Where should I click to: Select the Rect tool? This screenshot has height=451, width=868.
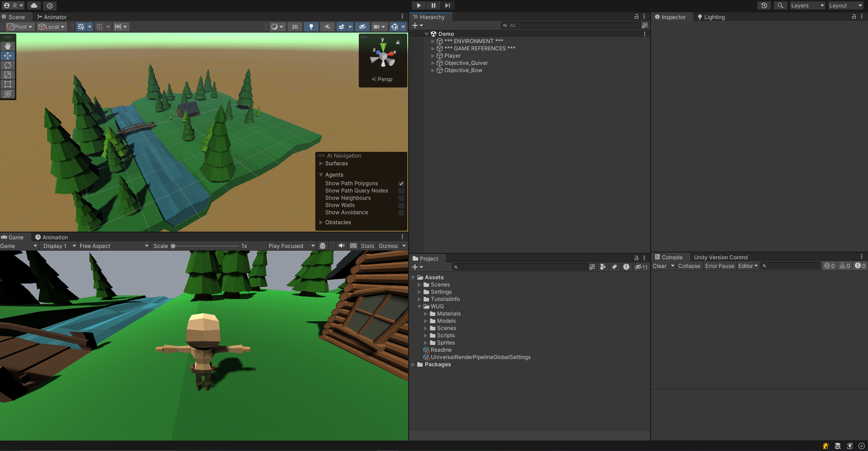click(8, 84)
